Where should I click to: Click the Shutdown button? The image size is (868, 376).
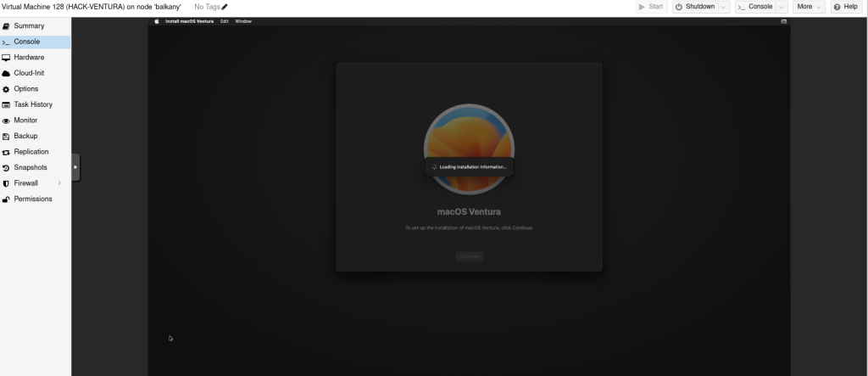pyautogui.click(x=695, y=7)
